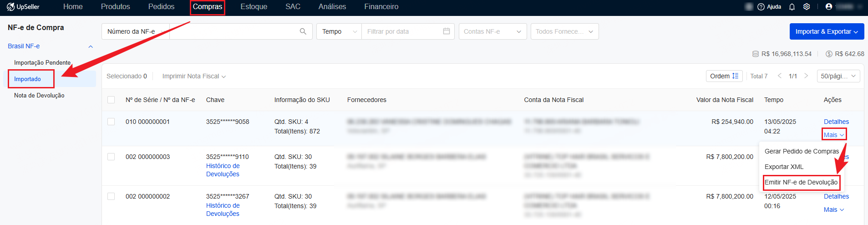
Task: Select row 010 000000001 checkbox
Action: (111, 122)
